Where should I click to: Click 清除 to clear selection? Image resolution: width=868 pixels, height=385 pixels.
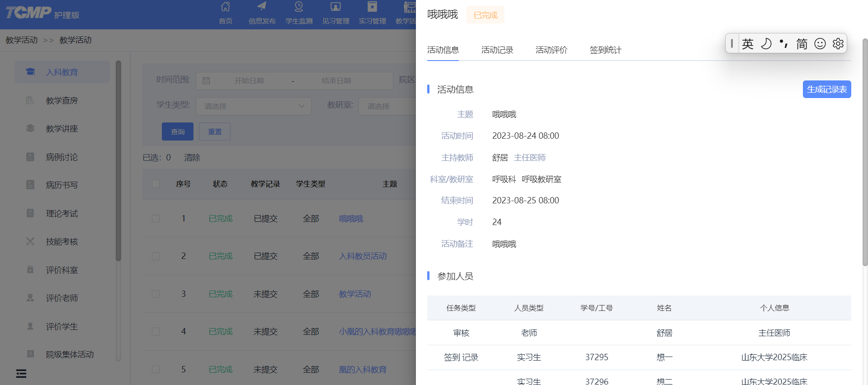coord(192,158)
